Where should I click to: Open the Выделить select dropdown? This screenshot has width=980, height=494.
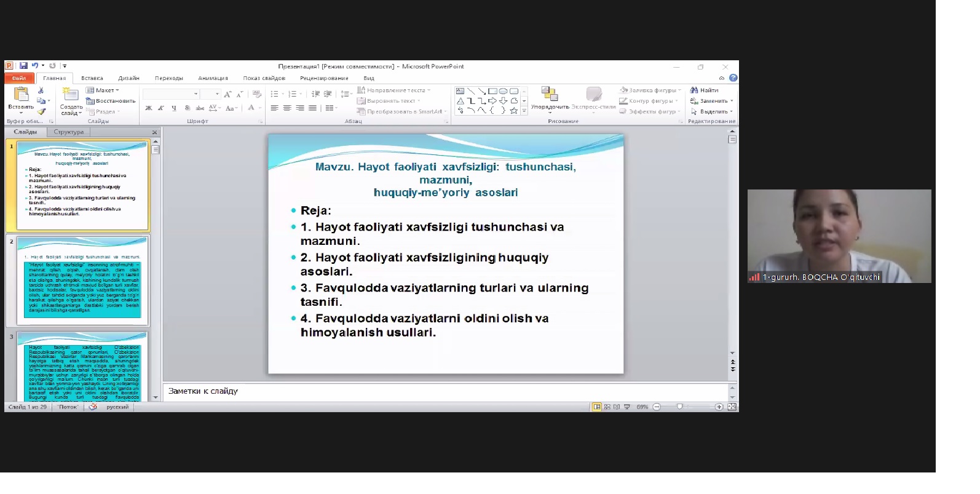pos(712,112)
